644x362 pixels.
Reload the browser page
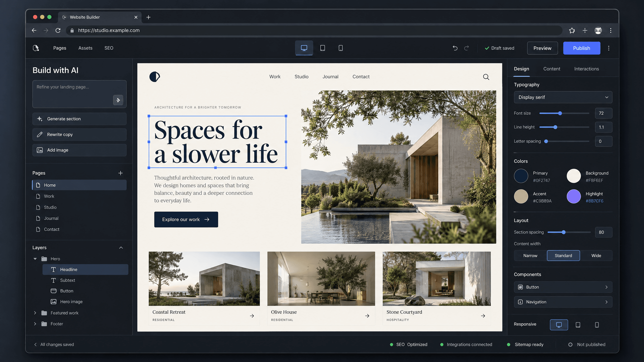(58, 30)
